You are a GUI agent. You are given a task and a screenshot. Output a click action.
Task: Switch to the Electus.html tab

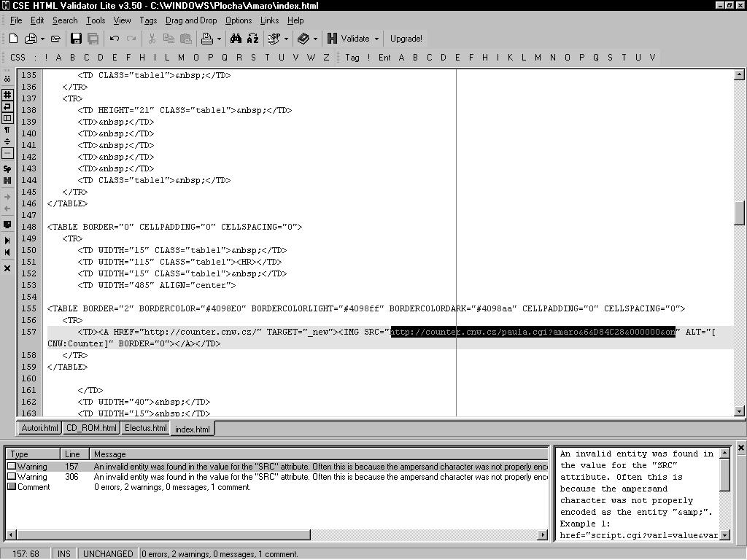tap(146, 428)
